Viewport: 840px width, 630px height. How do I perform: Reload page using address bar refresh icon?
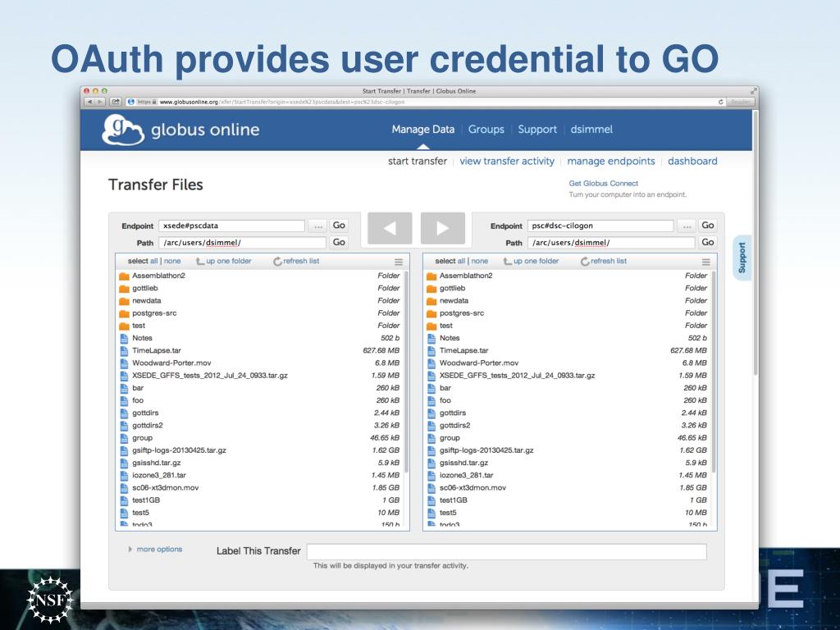[x=720, y=102]
